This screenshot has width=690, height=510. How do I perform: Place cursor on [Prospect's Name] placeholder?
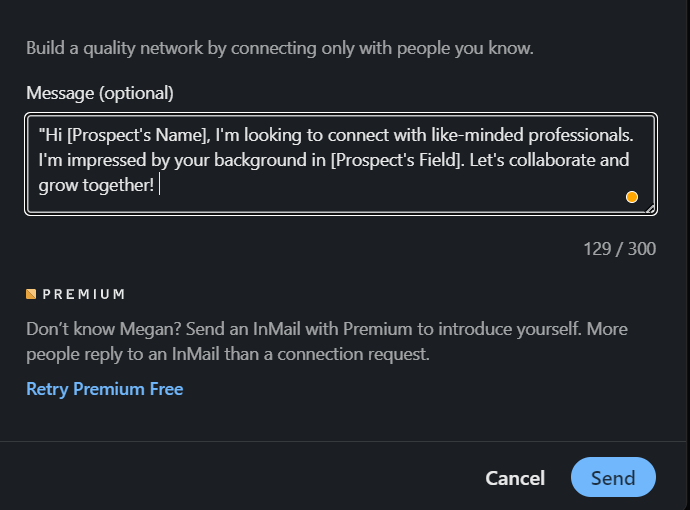139,135
